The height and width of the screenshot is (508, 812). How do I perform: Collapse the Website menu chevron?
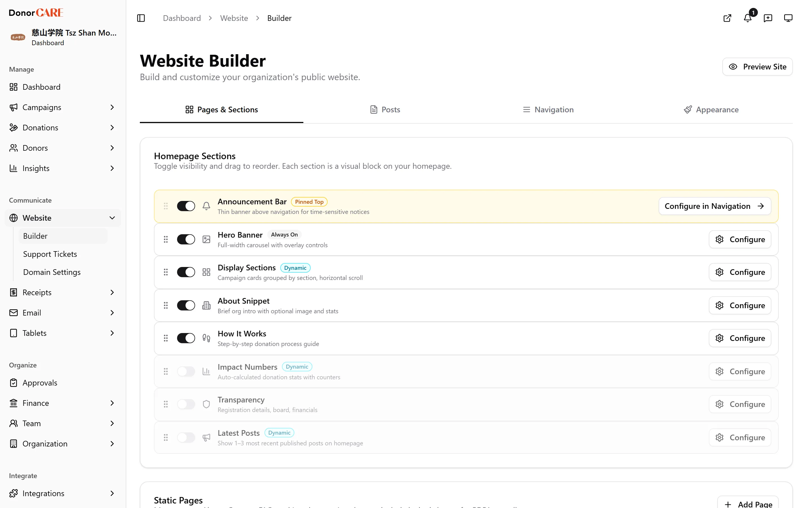pyautogui.click(x=112, y=218)
